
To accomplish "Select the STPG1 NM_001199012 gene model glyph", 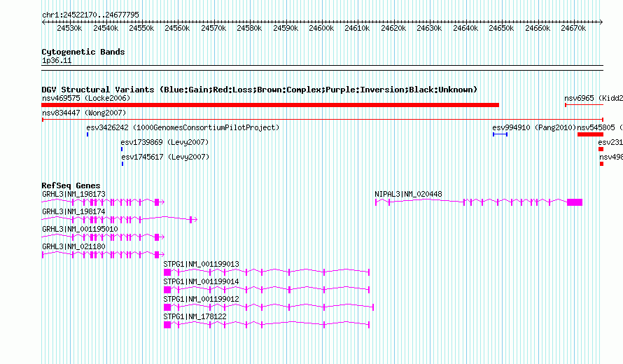I will click(269, 307).
